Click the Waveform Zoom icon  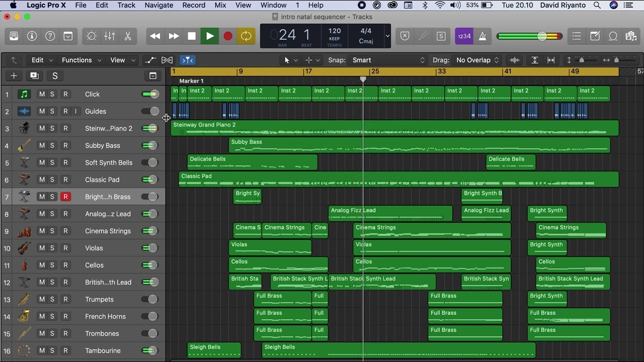(514, 60)
